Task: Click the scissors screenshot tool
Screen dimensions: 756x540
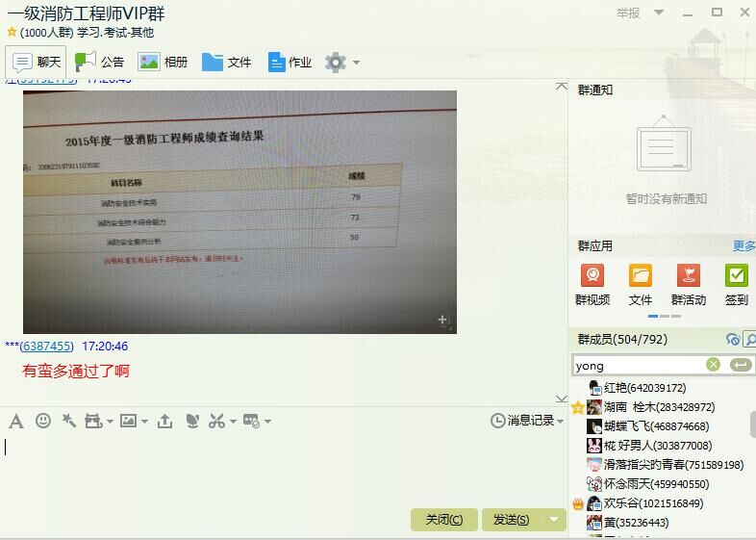Action: [x=216, y=421]
